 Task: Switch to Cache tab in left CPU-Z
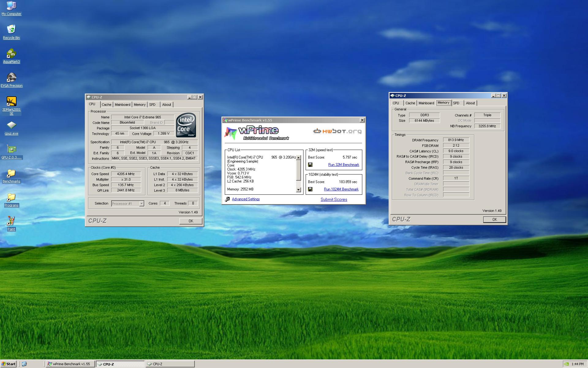pos(106,105)
